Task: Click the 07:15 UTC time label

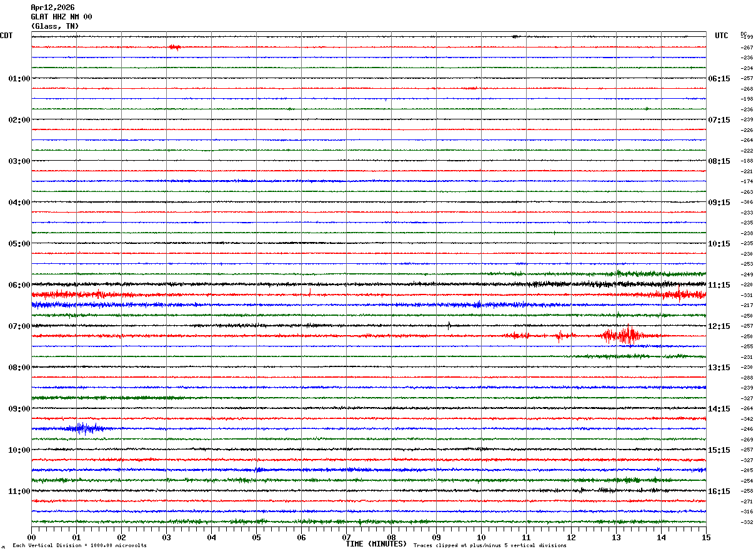Action: click(x=719, y=120)
